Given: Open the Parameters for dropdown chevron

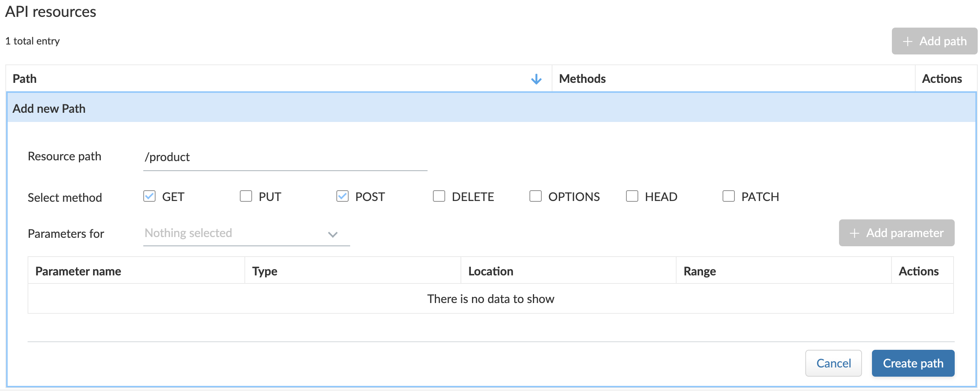Looking at the screenshot, I should (333, 234).
